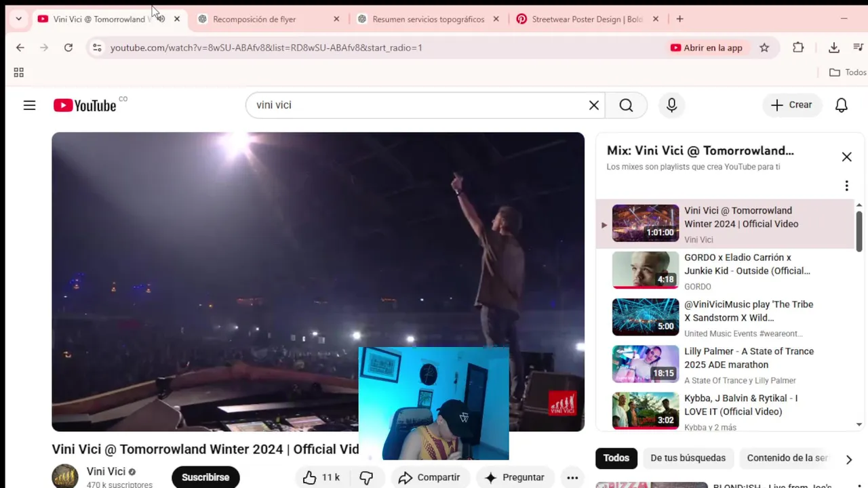Close the Vini Vici YouTube tab
868x488 pixels.
click(177, 19)
